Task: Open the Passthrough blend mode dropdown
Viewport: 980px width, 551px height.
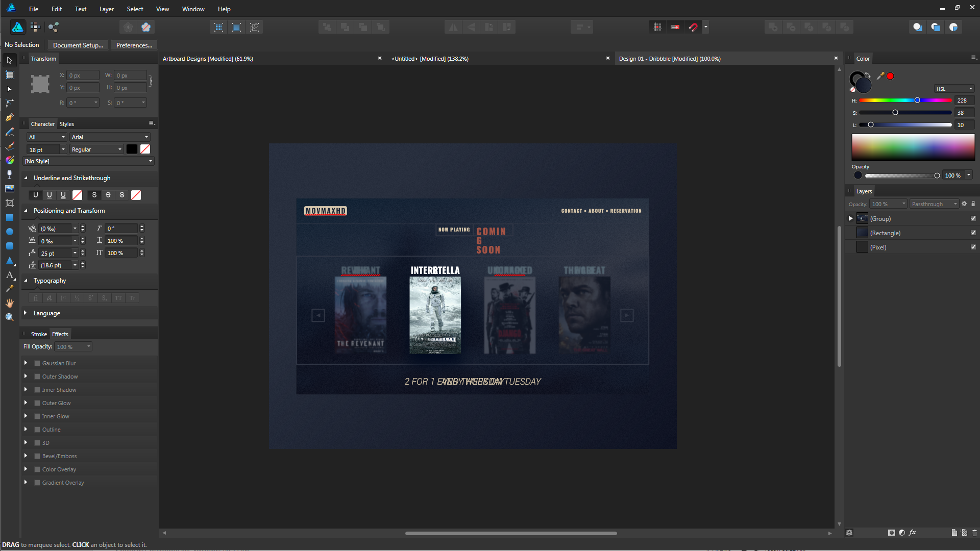Action: (934, 204)
